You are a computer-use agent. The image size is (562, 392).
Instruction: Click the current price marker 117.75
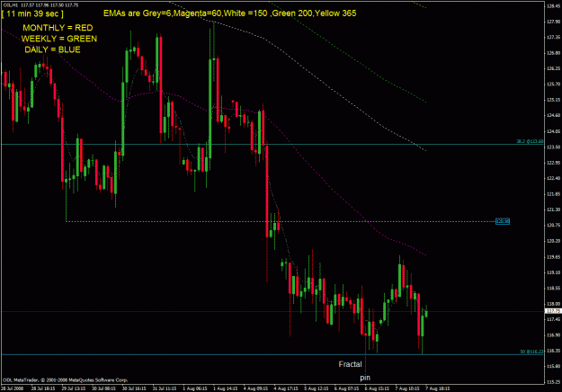553,311
